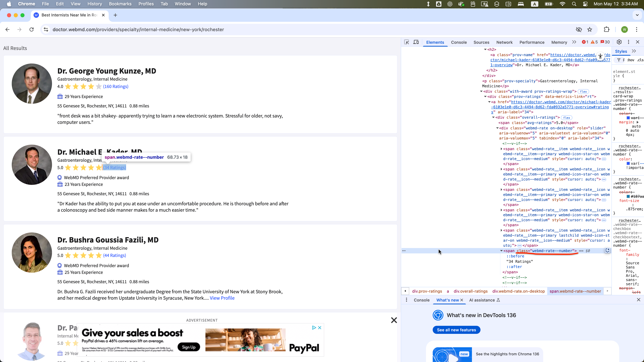Collapse the webmd-rate--number span node

(501, 251)
